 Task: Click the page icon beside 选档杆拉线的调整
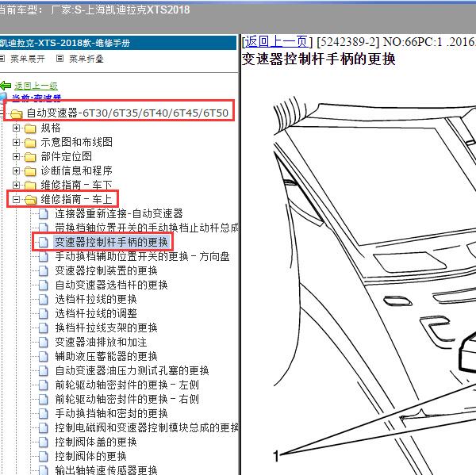(x=44, y=313)
